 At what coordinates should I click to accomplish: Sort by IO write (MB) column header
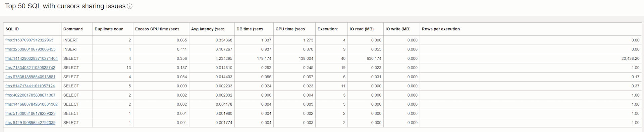[401, 29]
